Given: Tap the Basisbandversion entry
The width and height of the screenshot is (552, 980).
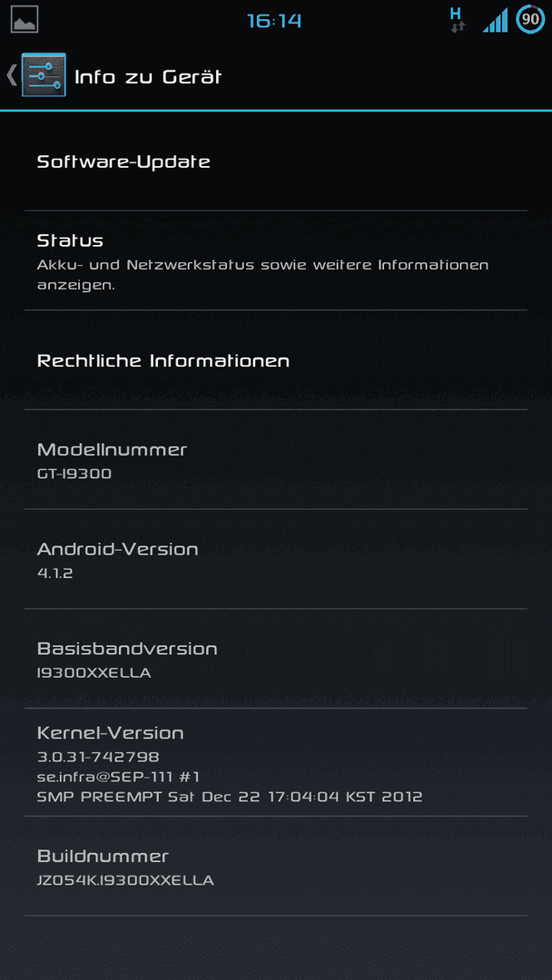Looking at the screenshot, I should tap(276, 658).
